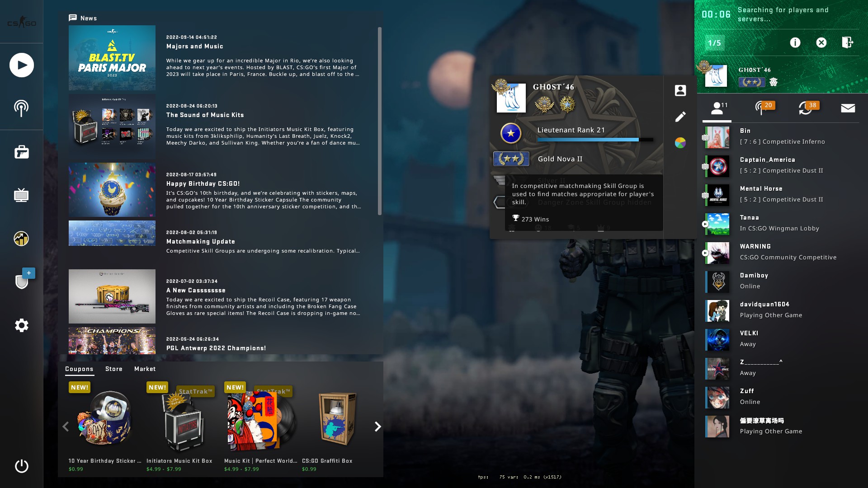The image size is (868, 488).
Task: Open the Prime shield icon
Action: click(x=21, y=282)
